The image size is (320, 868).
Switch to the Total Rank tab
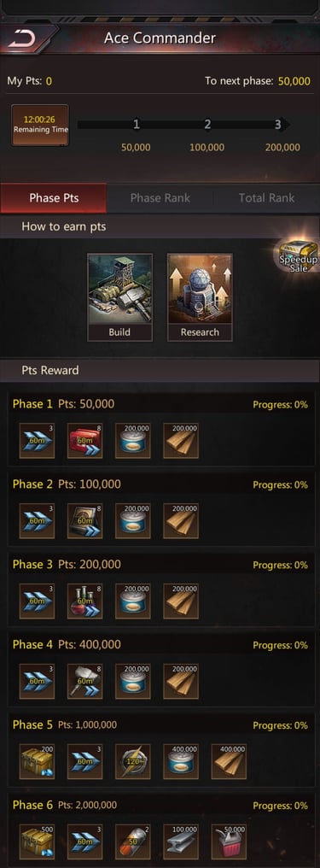click(x=266, y=198)
